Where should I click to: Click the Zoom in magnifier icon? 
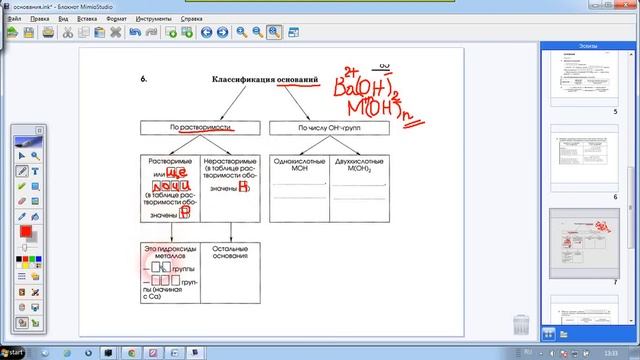click(242, 32)
